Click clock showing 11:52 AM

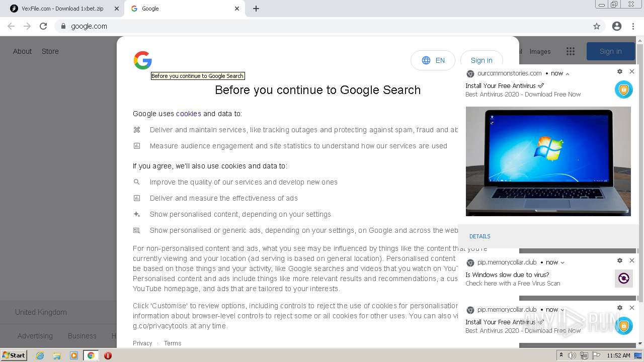pyautogui.click(x=618, y=355)
